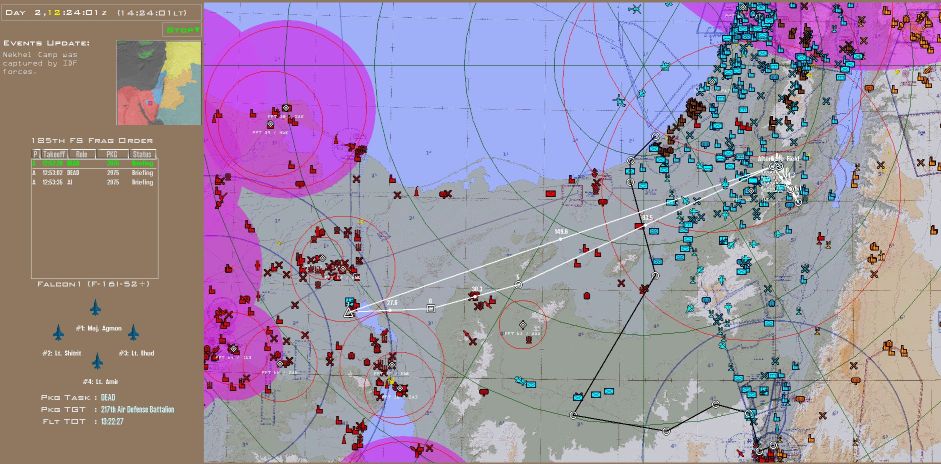Pick Lt. Amir's aircraft icon
Screen dimensions: 941x464
[97, 361]
